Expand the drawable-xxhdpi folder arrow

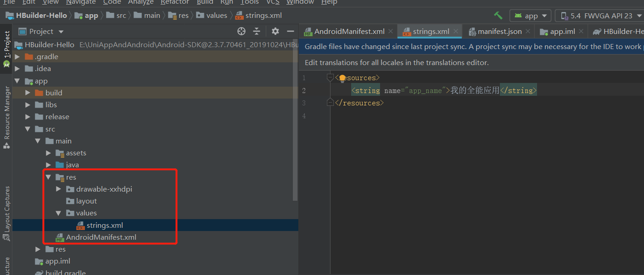coord(59,189)
